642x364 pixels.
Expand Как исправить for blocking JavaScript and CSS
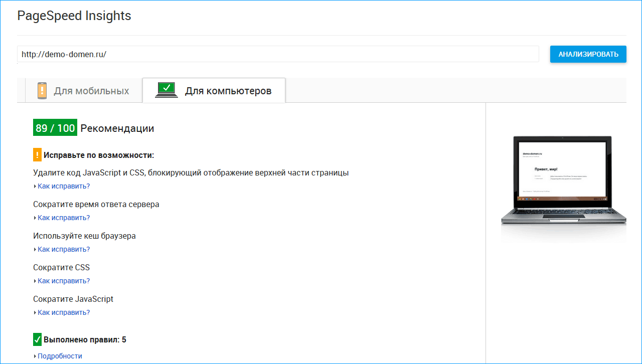click(63, 186)
